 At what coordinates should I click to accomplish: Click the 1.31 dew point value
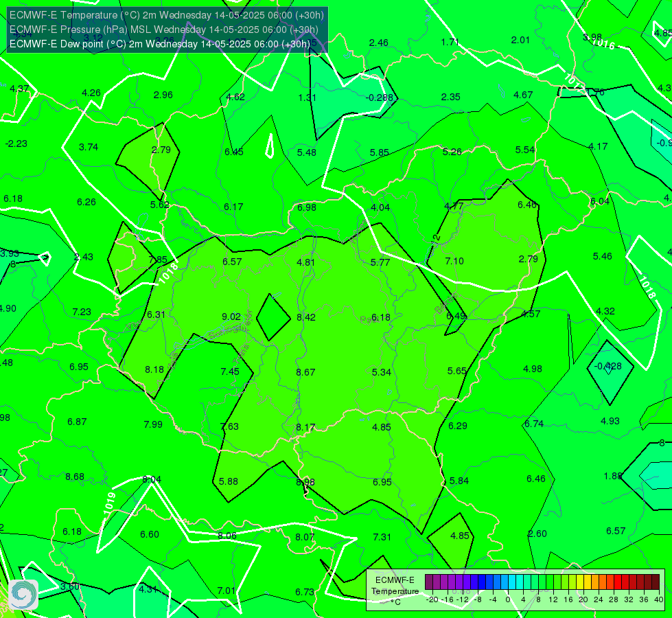click(308, 98)
